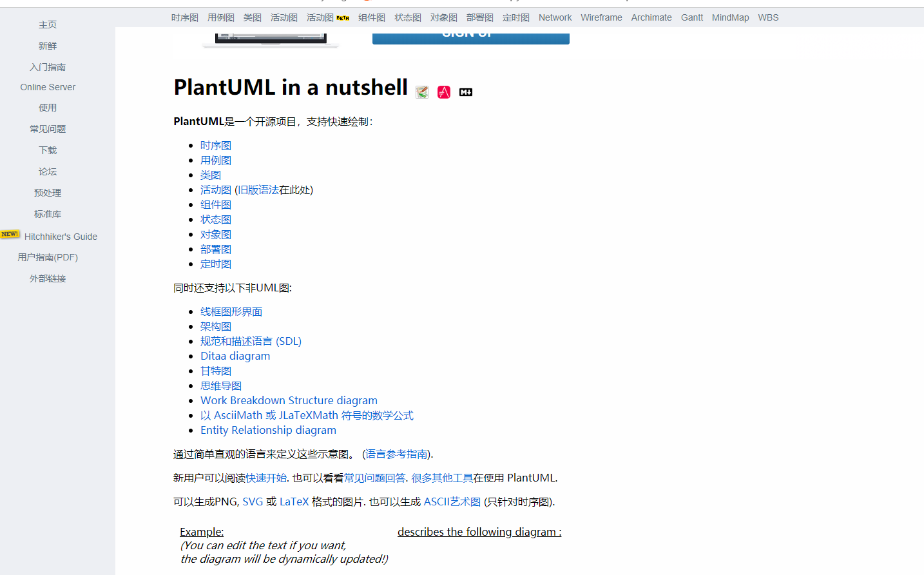The image size is (924, 575).
Task: Open 新鲜 in the sidebar
Action: [48, 46]
